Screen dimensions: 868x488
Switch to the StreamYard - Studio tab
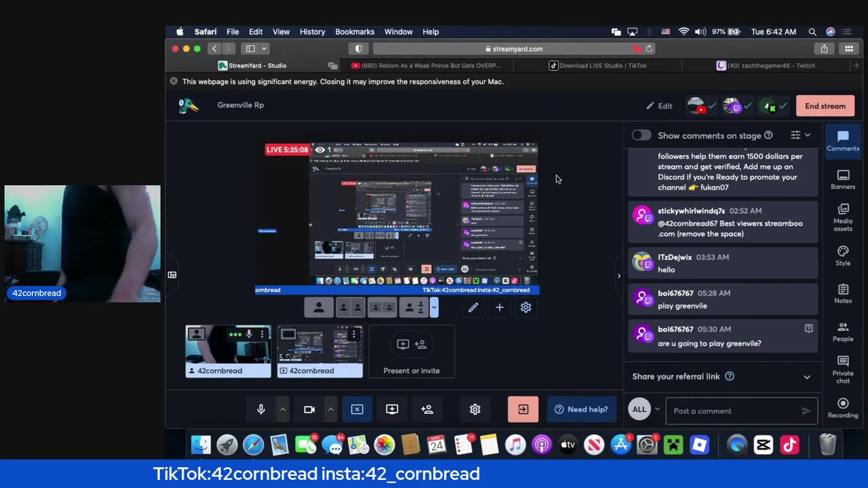(252, 66)
